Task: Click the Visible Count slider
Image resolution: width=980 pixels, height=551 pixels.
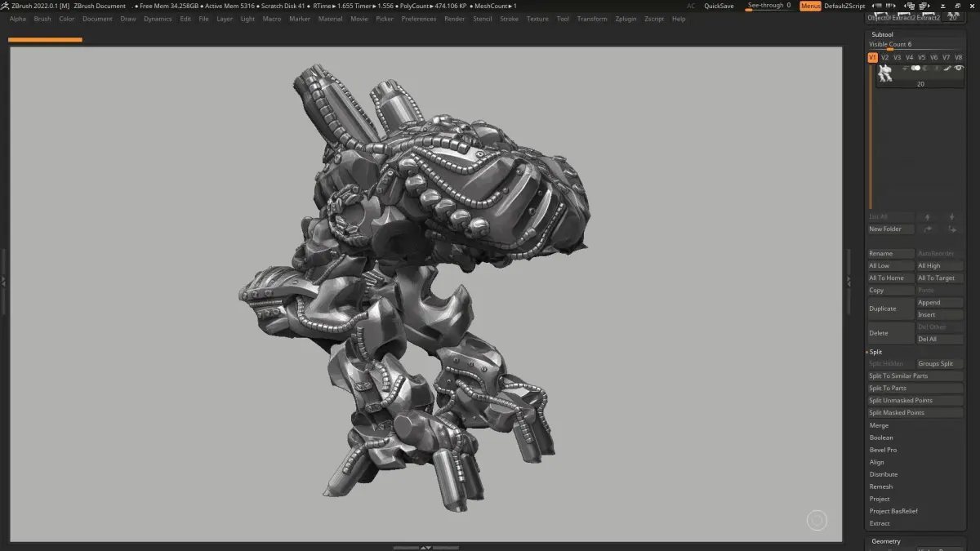Action: [915, 45]
